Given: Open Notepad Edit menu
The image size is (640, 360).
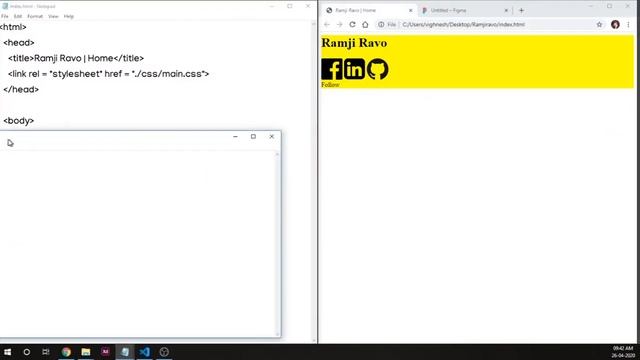Looking at the screenshot, I should [x=18, y=16].
